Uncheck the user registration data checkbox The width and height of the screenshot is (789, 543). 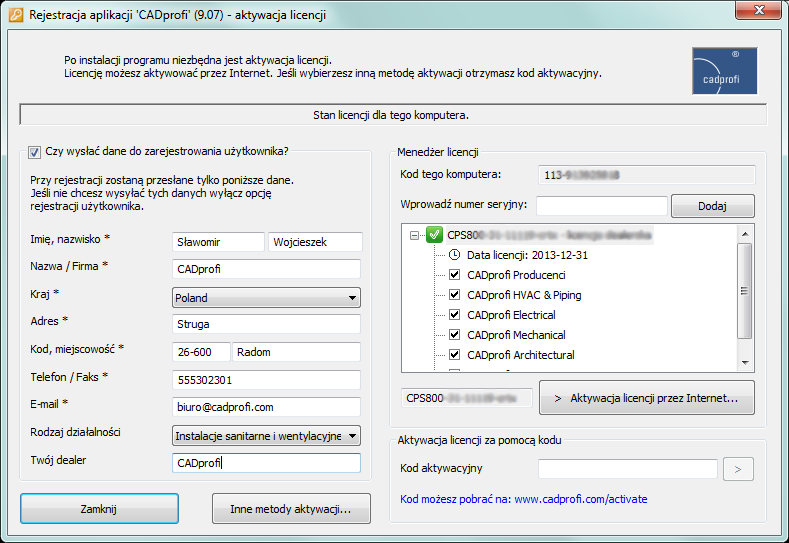point(34,152)
